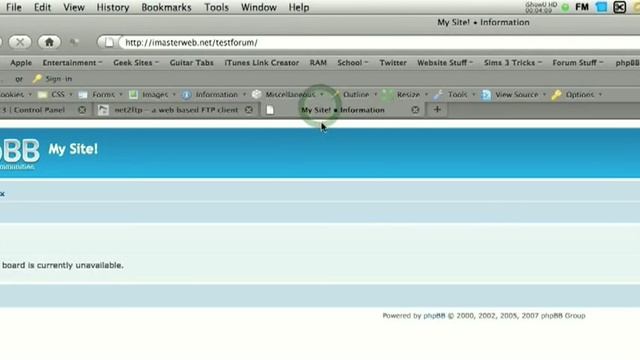Image resolution: width=640 pixels, height=360 pixels.
Task: Expand the Entertainment bookmarks folder
Action: [x=72, y=63]
